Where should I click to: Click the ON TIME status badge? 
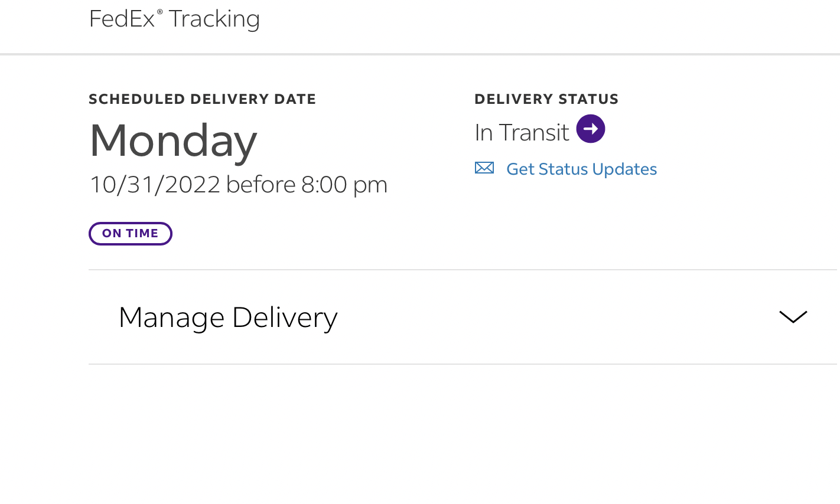[130, 234]
